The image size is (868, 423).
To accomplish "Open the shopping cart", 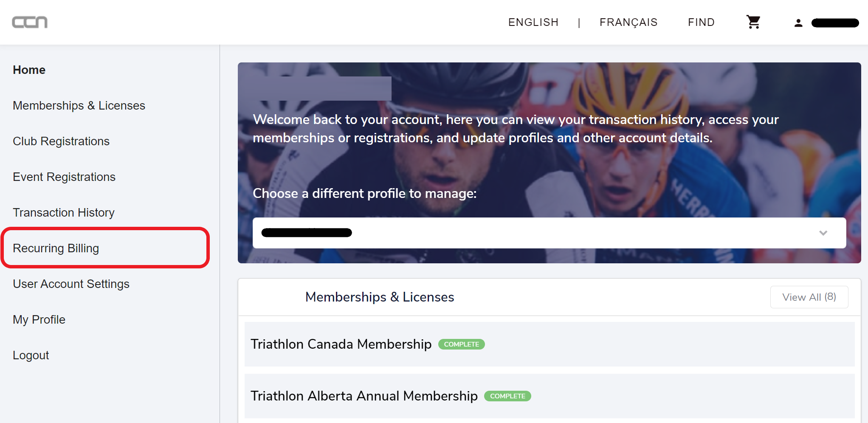I will (x=753, y=22).
